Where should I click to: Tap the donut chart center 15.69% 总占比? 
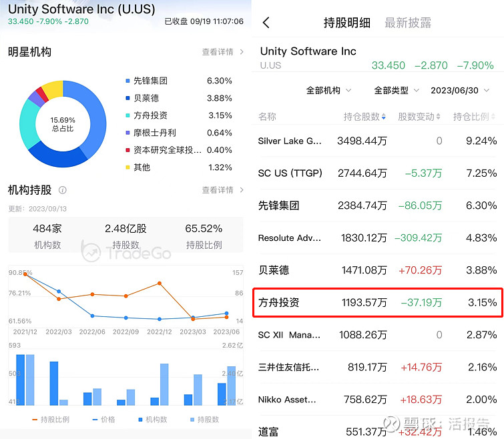pyautogui.click(x=63, y=124)
